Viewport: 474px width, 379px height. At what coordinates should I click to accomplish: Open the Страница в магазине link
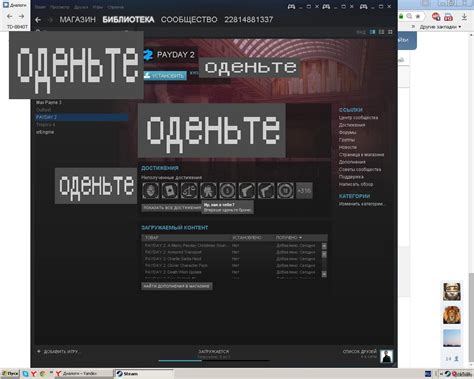[x=361, y=155]
